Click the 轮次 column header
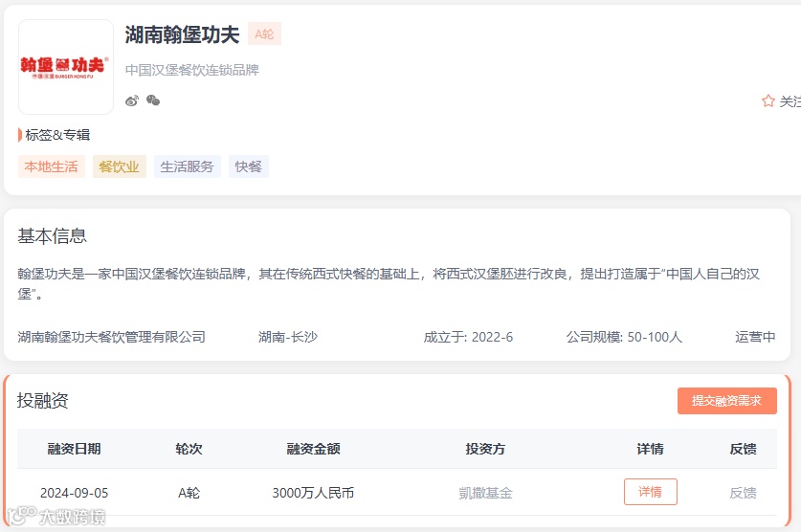801x532 pixels. click(x=189, y=449)
